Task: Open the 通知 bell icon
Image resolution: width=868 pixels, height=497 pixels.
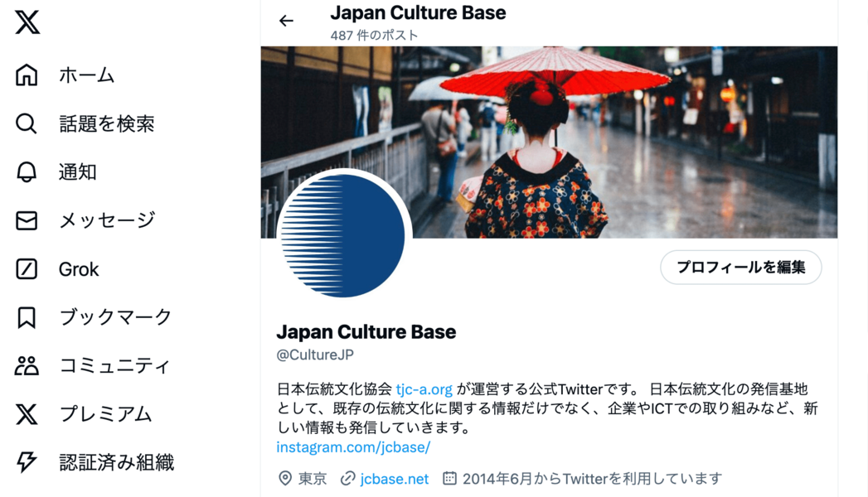Action: click(26, 172)
